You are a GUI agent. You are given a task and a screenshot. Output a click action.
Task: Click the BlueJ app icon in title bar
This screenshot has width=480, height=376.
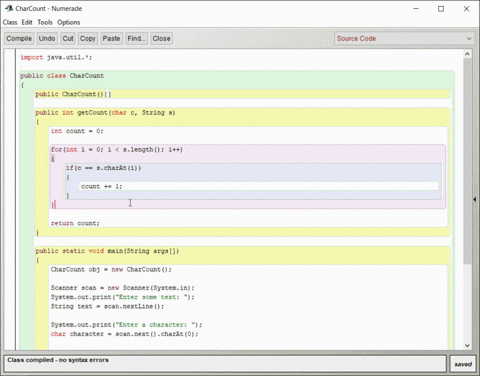pyautogui.click(x=9, y=8)
